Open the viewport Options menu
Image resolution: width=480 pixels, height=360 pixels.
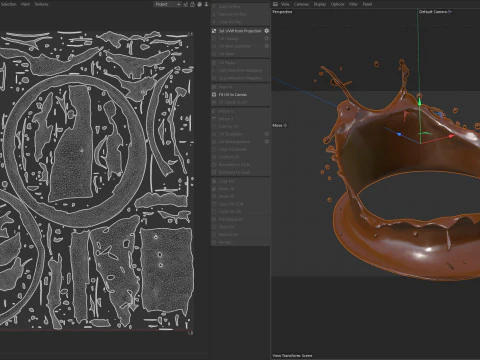[337, 4]
